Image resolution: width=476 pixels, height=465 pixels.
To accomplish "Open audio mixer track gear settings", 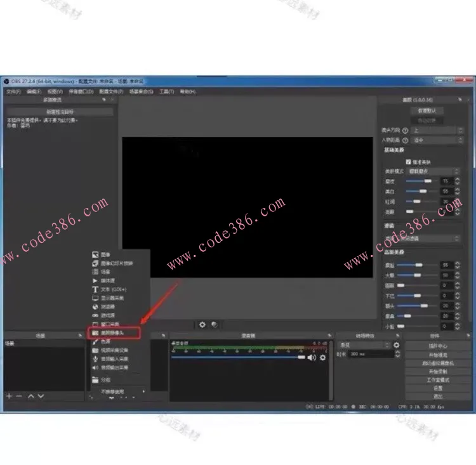I will click(x=322, y=358).
